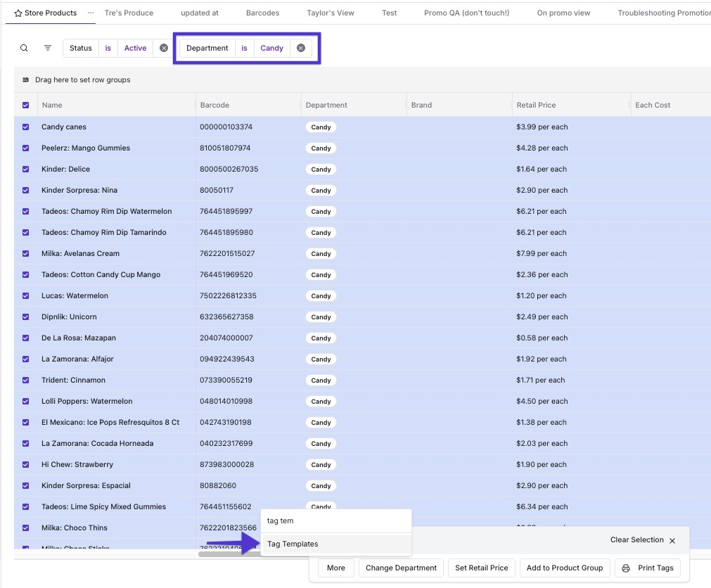Uncheck Lucas: Watermelon row checkbox
The height and width of the screenshot is (588, 711).
pos(26,295)
